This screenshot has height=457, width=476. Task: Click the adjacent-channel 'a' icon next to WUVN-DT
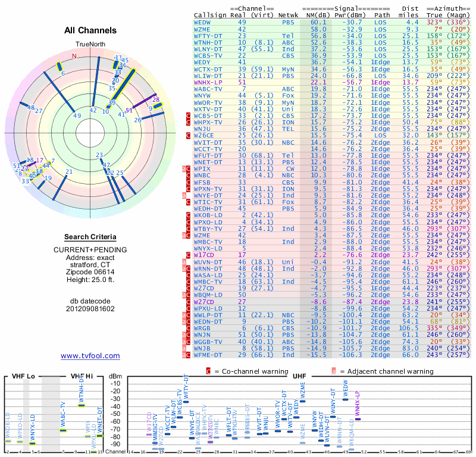184,262
